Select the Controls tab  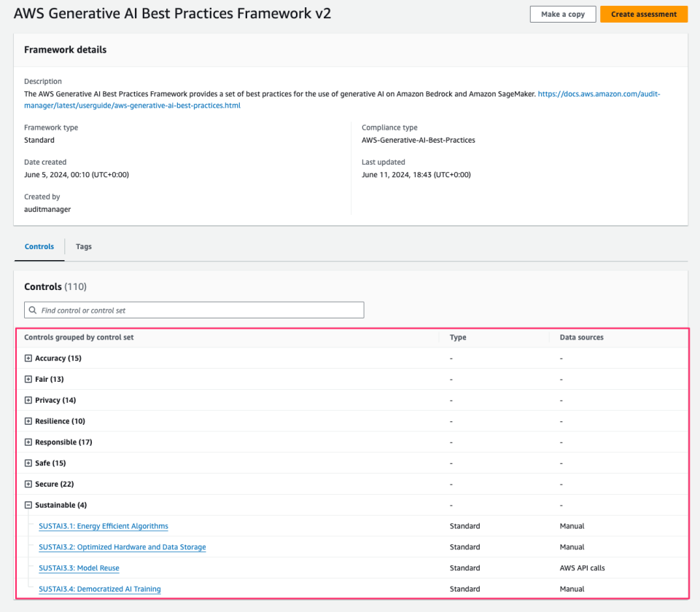[39, 246]
